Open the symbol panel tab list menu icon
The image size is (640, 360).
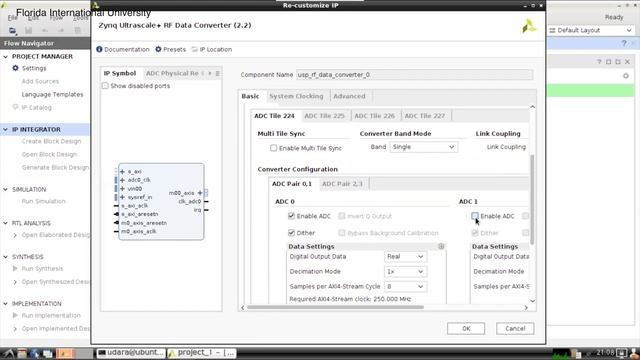[218, 73]
